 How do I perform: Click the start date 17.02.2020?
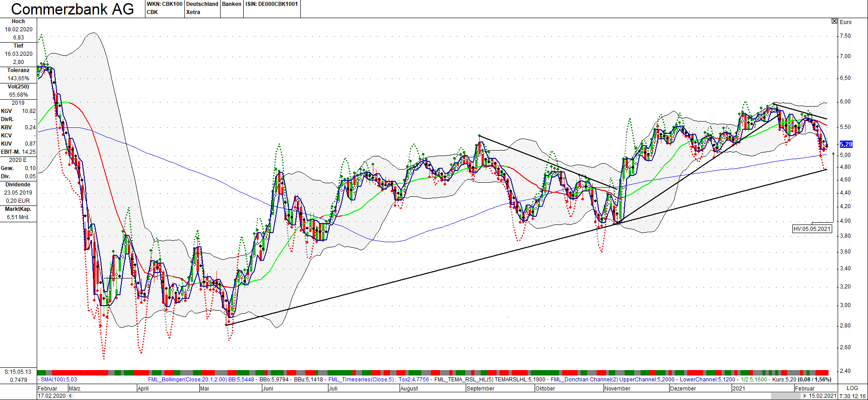point(52,396)
